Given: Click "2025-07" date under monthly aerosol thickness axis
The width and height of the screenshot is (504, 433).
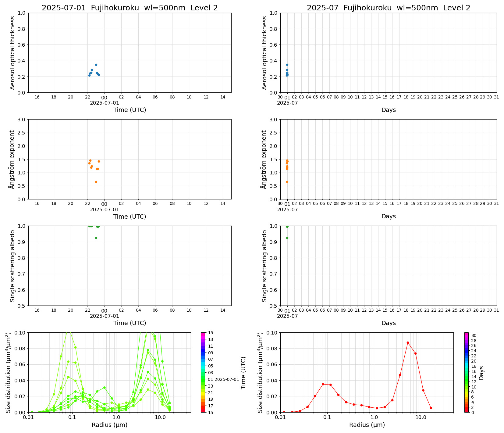Looking at the screenshot, I should point(287,103).
